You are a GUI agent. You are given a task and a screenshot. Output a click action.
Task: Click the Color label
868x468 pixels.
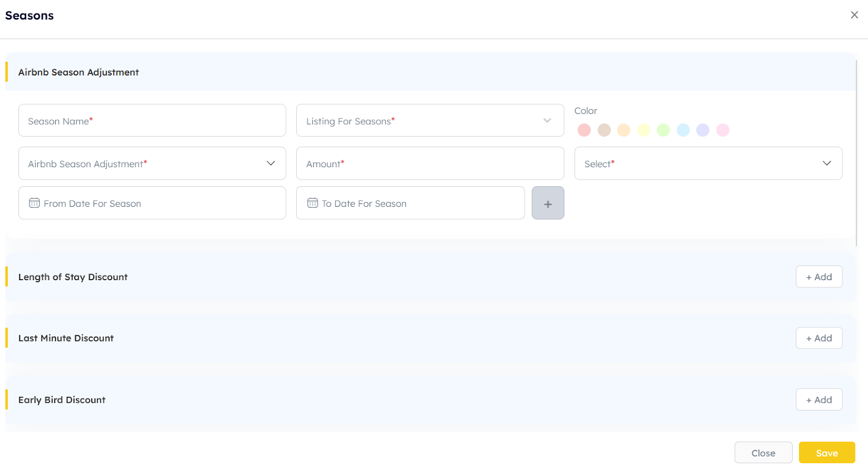pos(586,111)
